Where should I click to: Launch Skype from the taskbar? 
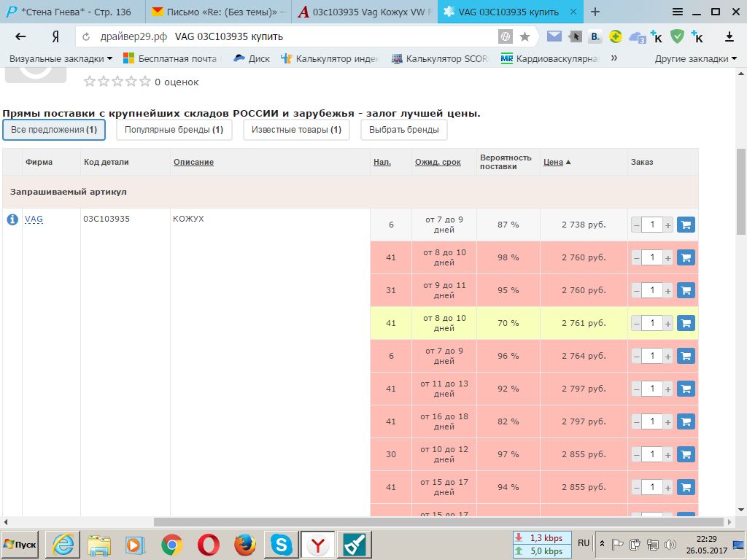coord(281,545)
